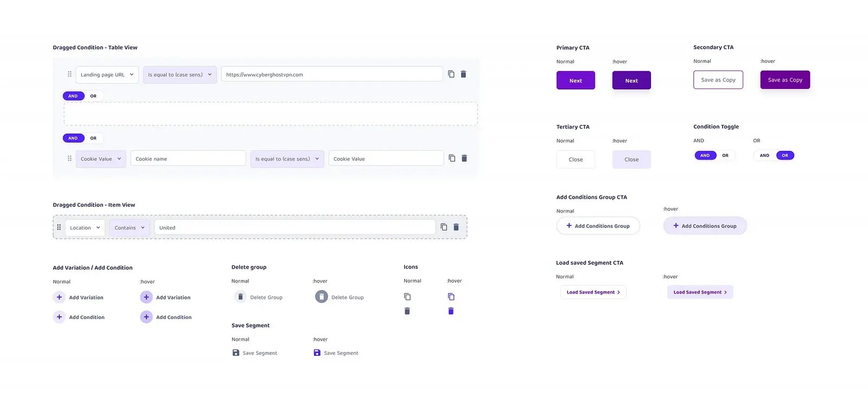Image resolution: width=868 pixels, height=401 pixels.
Task: Click AND in the AND-state Condition Toggle
Action: [x=705, y=155]
